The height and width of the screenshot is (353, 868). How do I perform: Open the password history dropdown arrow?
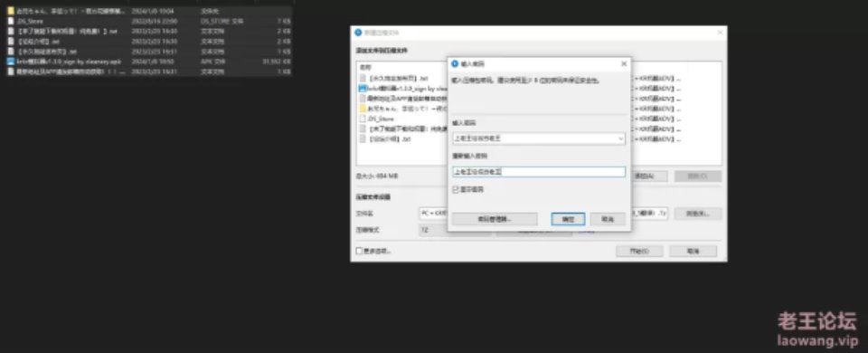coord(621,138)
